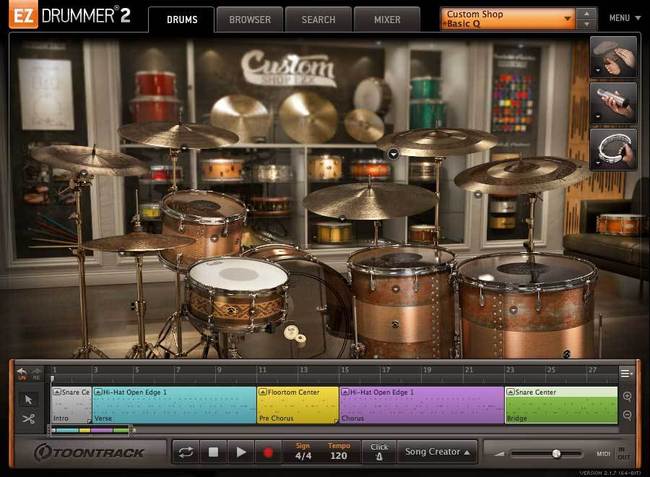Screen dimensions: 650x477
Task: Click the Toontrack logo
Action: click(89, 452)
